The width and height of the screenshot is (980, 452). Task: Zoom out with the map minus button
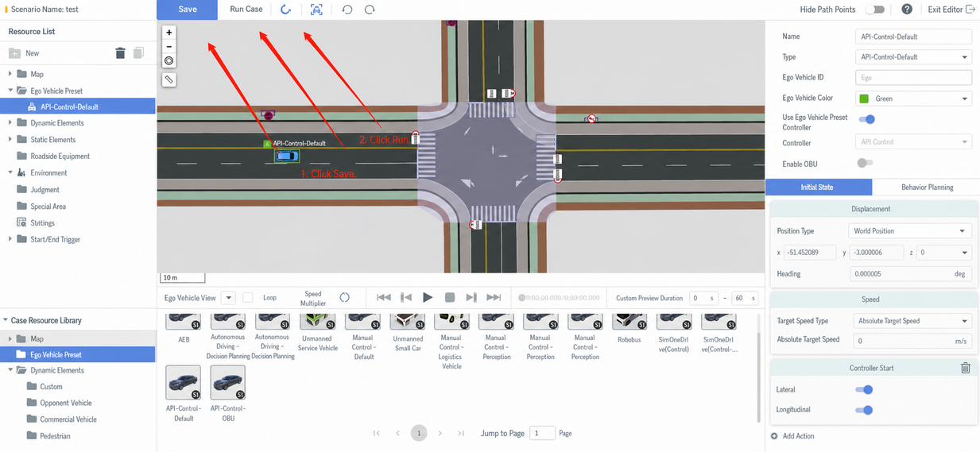pyautogui.click(x=168, y=47)
